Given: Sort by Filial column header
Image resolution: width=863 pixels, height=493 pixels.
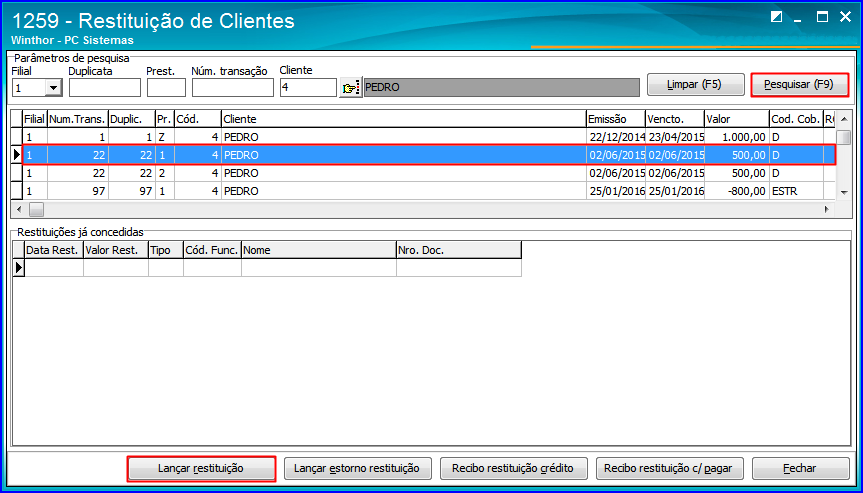Looking at the screenshot, I should tap(34, 119).
